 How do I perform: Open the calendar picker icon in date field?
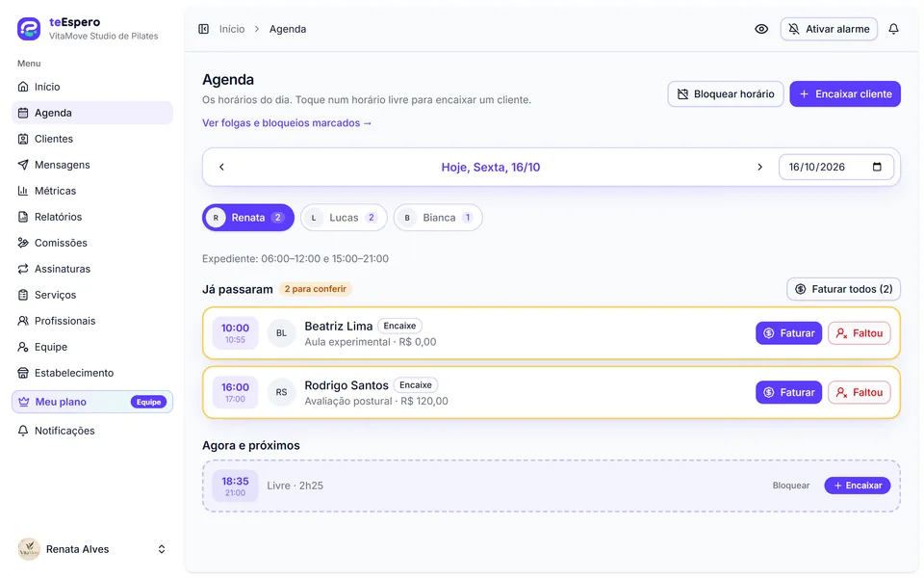[x=877, y=167]
